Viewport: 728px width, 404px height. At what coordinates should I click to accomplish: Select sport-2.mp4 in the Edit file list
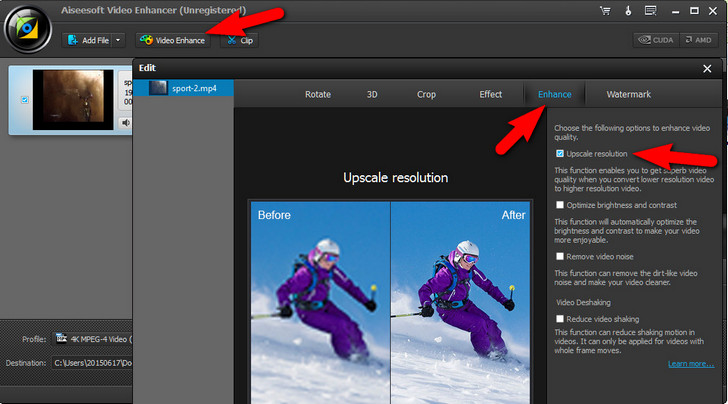click(x=183, y=88)
